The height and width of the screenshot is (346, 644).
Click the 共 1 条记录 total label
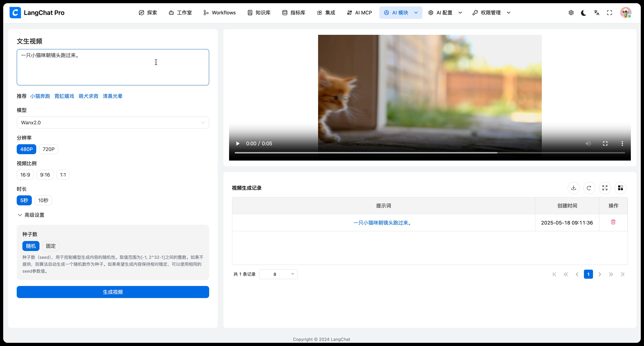[x=245, y=274]
